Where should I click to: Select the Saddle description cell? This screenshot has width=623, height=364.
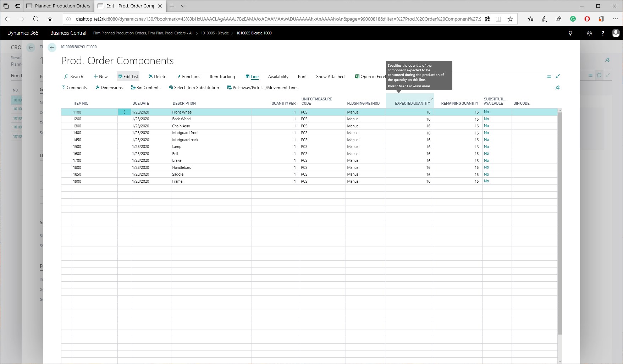[211, 175]
